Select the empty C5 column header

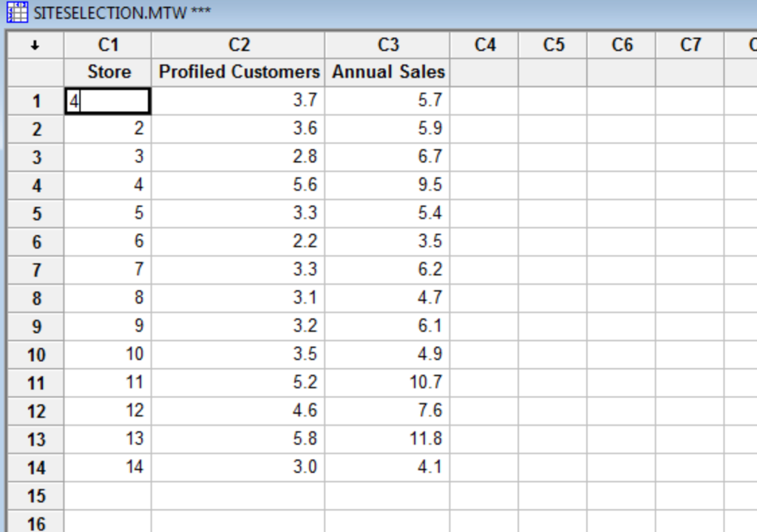coord(552,44)
